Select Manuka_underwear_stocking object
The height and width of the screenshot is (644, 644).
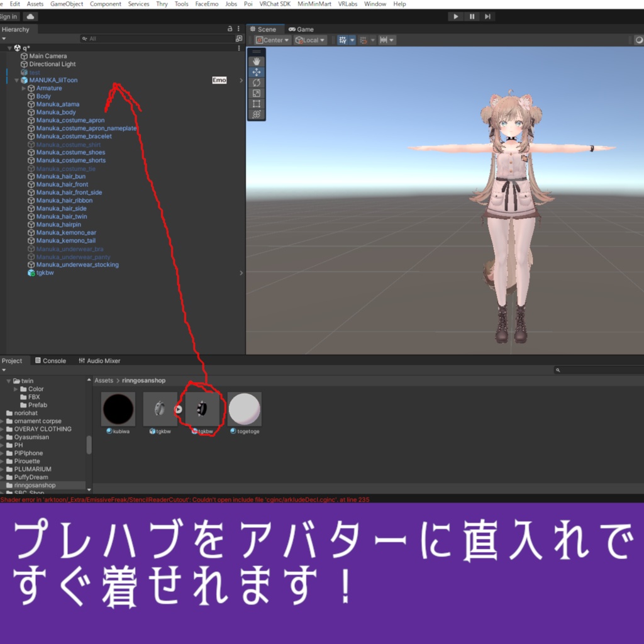click(77, 265)
